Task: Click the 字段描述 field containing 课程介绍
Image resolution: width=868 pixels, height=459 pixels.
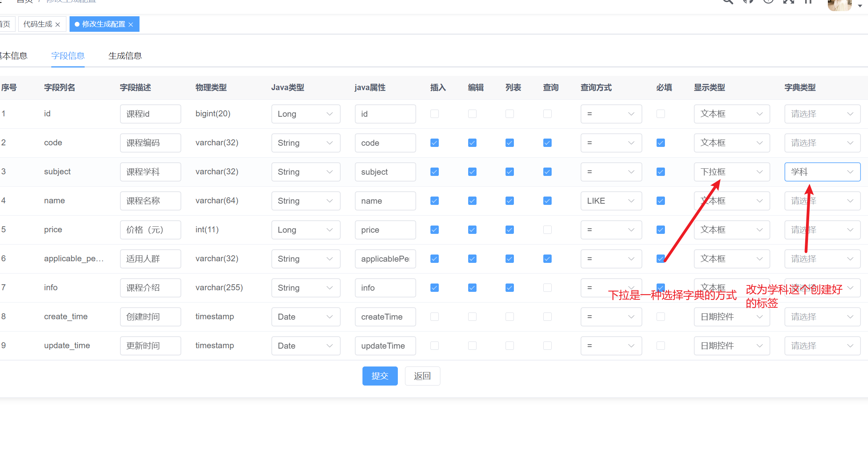Action: 150,288
